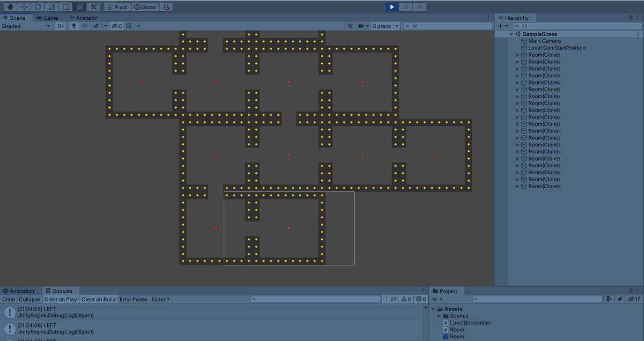This screenshot has width=644, height=341.
Task: Toggle scene lighting bulb icon
Action: tap(74, 26)
